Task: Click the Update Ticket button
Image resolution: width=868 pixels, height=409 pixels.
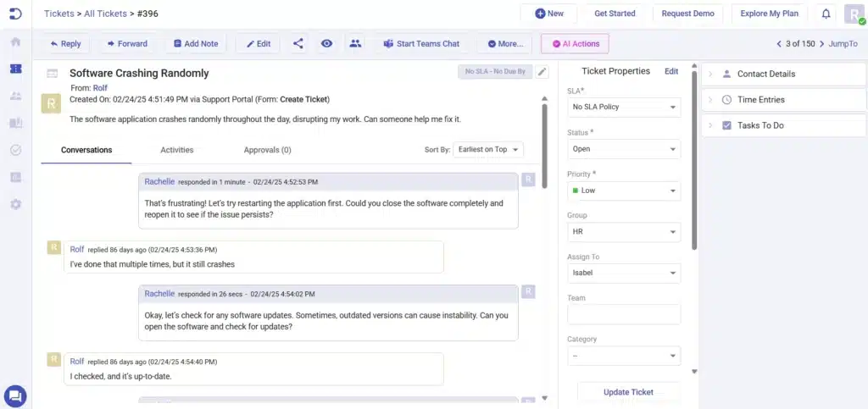Action: pyautogui.click(x=628, y=392)
